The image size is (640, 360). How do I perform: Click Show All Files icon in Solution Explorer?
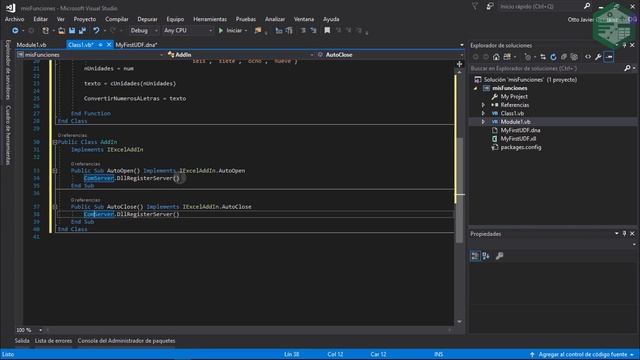click(574, 57)
